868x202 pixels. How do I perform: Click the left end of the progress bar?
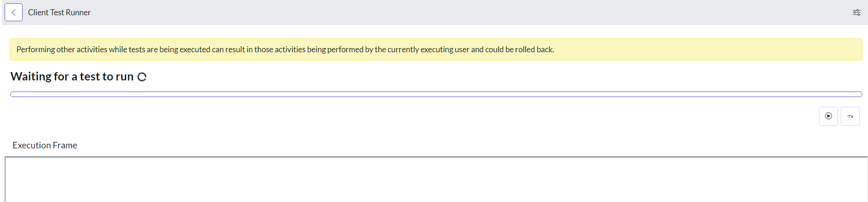(14, 94)
